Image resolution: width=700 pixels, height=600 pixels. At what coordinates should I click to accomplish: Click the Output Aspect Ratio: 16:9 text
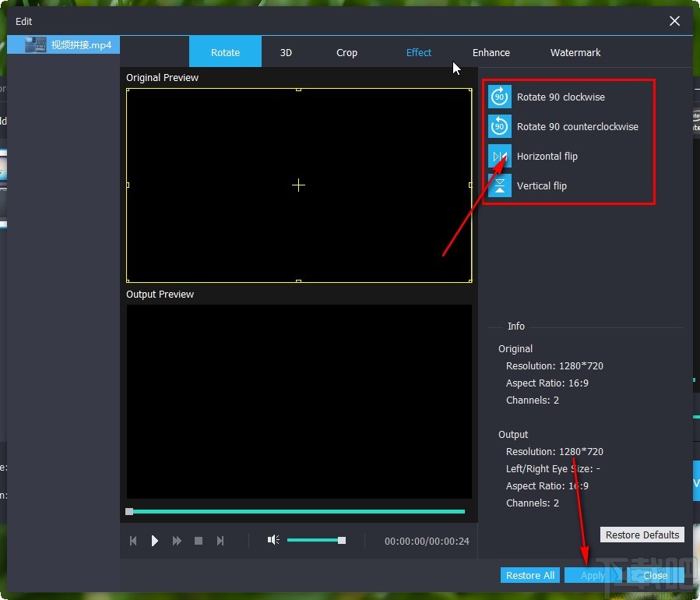(x=547, y=485)
